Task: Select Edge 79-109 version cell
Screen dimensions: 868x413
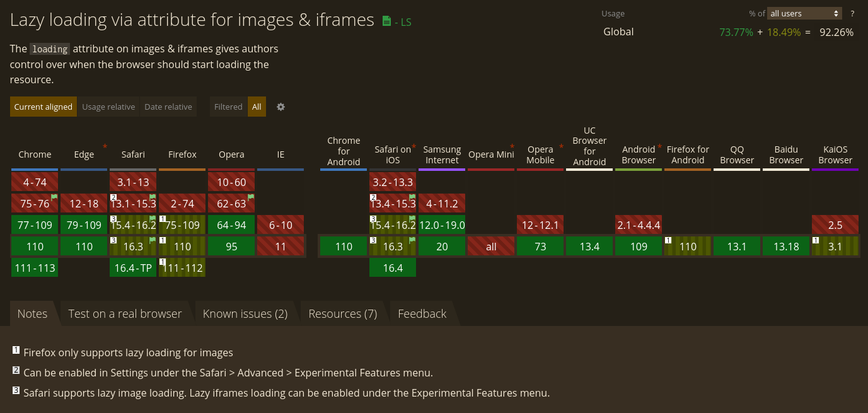Action: [84, 225]
